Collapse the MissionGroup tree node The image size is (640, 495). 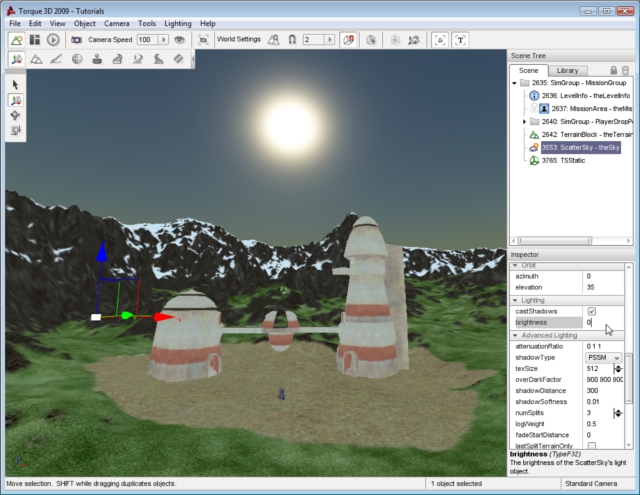click(514, 84)
